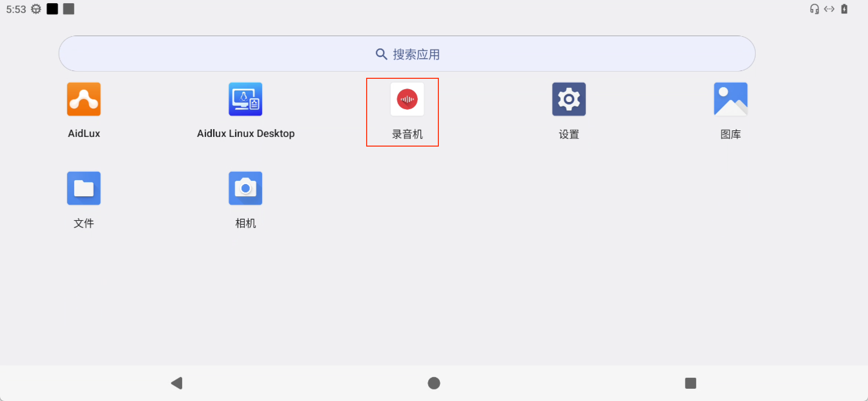Click the 搜索应用 search field
868x401 pixels.
click(417, 54)
